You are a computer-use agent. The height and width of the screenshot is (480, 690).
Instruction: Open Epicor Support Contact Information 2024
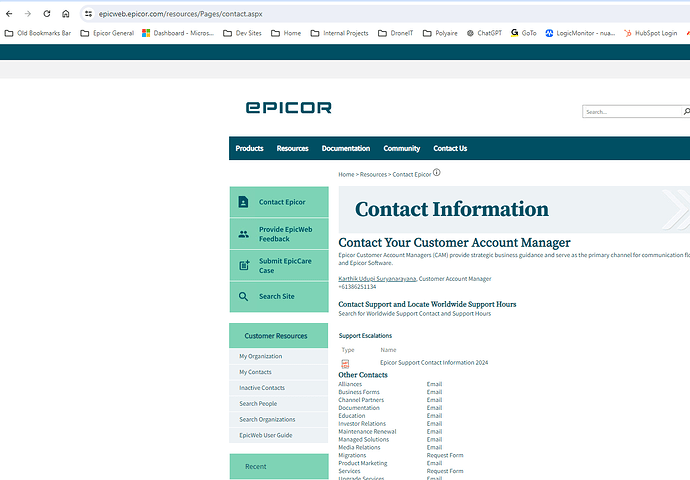[x=434, y=363]
